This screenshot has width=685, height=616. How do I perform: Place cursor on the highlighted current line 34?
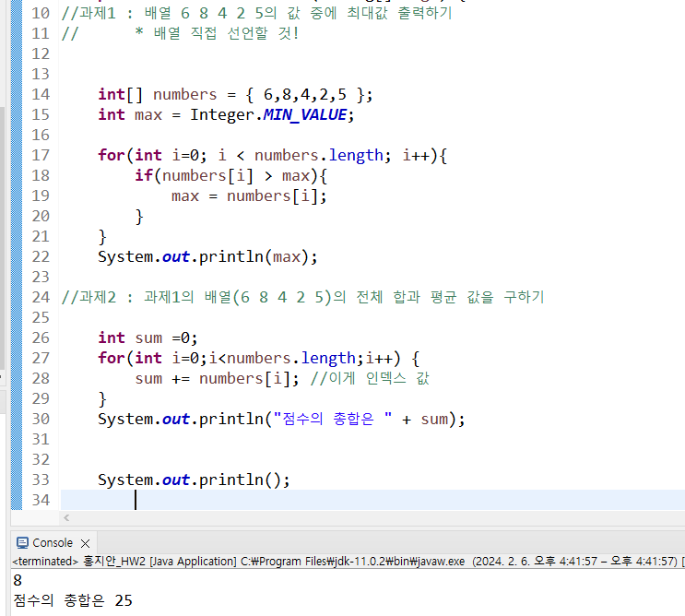[x=372, y=500]
